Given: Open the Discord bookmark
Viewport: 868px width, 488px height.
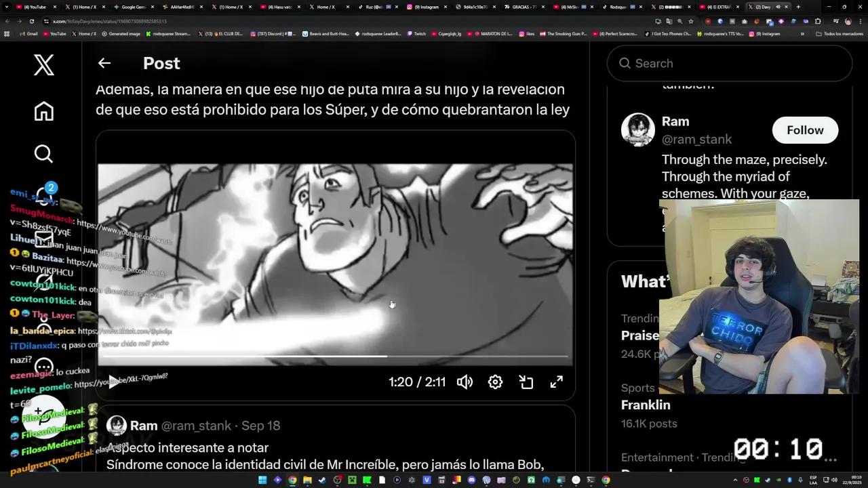Looking at the screenshot, I should coord(273,33).
